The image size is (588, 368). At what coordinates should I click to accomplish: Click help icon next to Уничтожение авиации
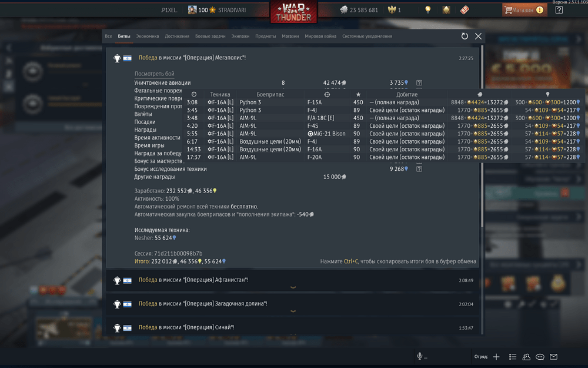click(419, 82)
